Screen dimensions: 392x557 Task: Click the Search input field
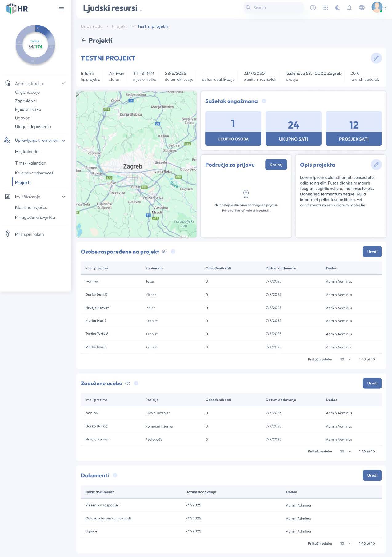[274, 8]
